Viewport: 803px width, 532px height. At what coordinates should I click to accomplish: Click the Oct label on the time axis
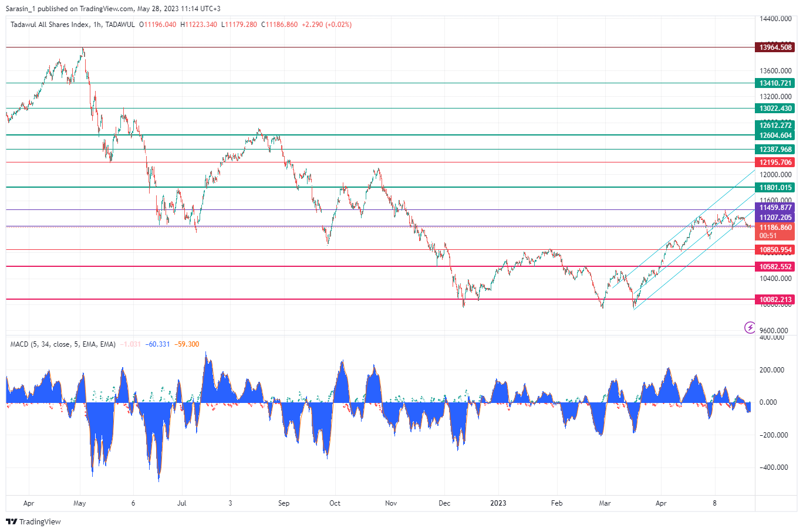[335, 503]
